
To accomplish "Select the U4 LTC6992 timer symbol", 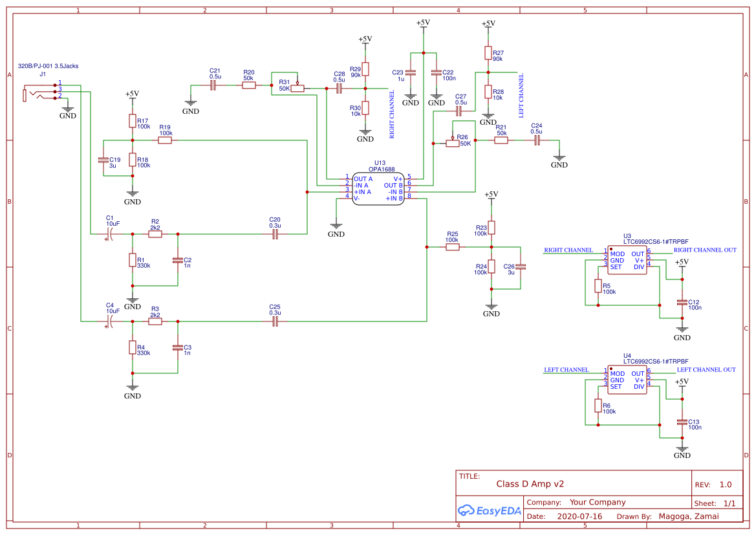I will pos(627,381).
